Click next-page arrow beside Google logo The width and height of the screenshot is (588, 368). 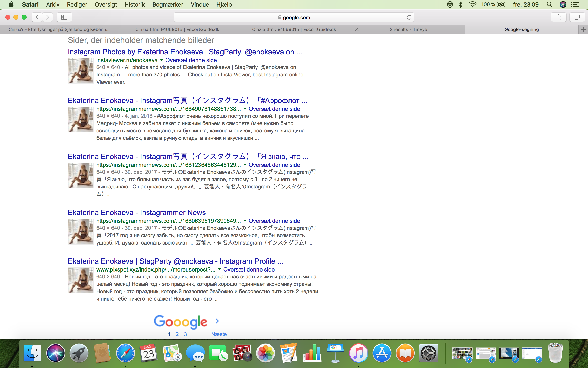[x=217, y=321]
